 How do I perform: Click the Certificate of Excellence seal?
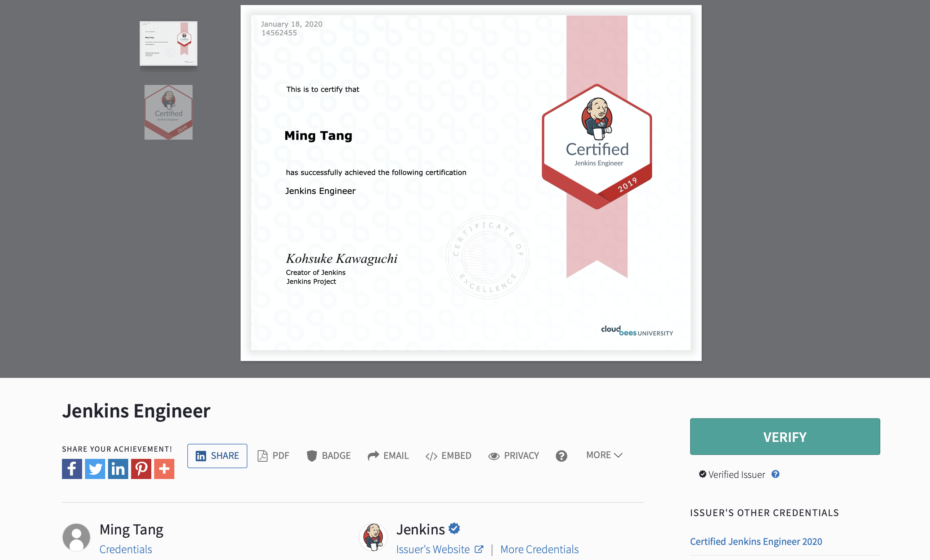click(487, 257)
